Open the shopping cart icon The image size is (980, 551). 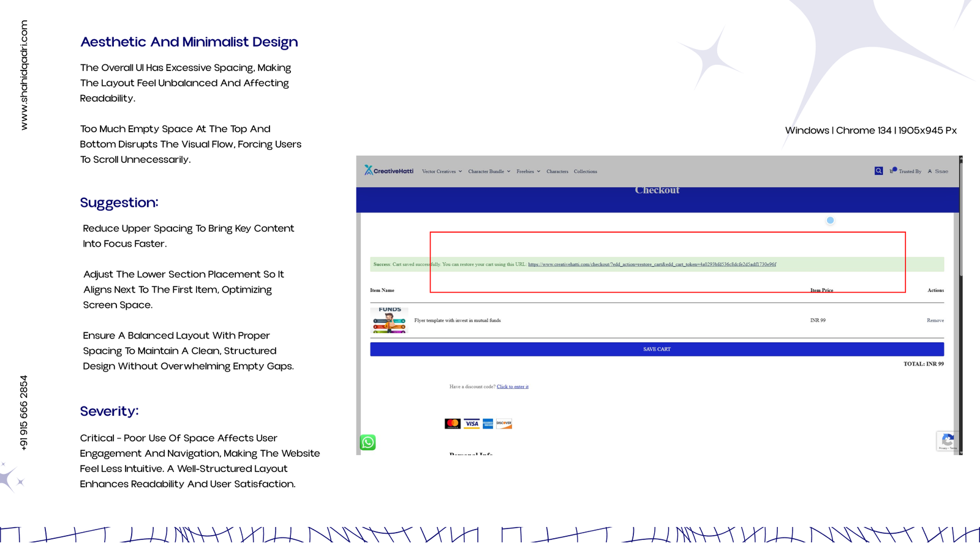click(x=893, y=171)
